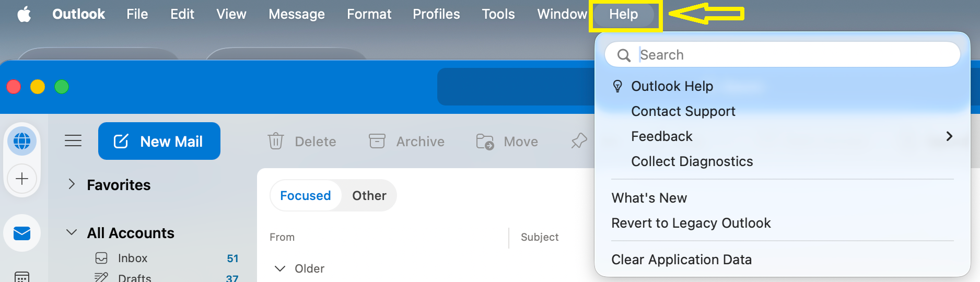This screenshot has width=980, height=282.
Task: Minimize the Outlook window with yellow button
Action: tap(38, 87)
